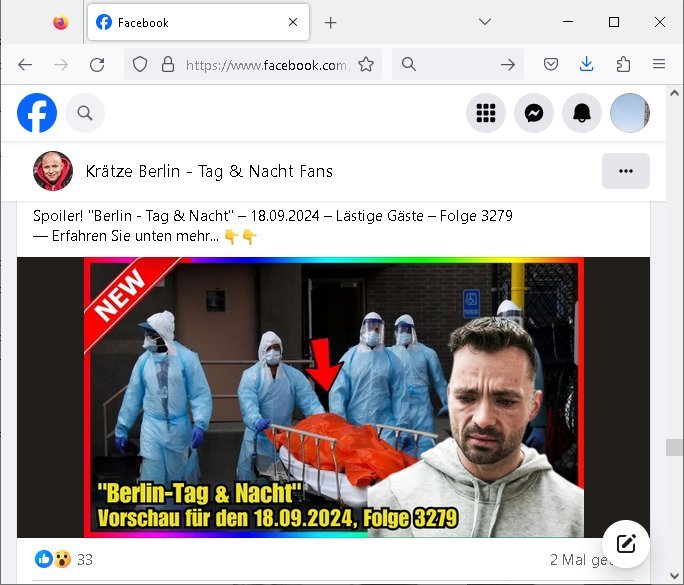Viewport: 684px width, 585px height.
Task: Go back to previous page
Action: pyautogui.click(x=25, y=65)
